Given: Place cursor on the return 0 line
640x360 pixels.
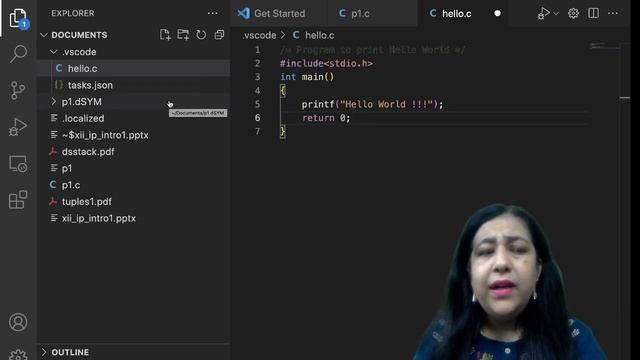Looking at the screenshot, I should pos(326,118).
